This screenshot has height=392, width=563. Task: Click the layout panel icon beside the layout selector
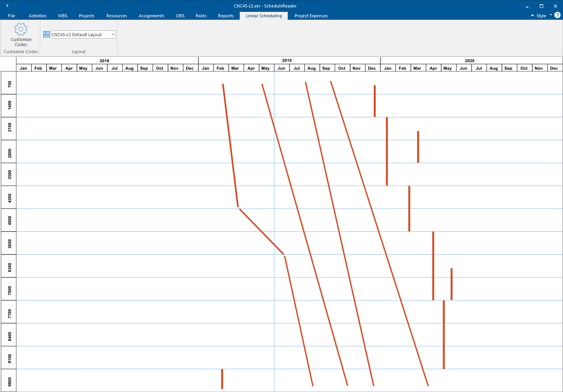46,34
